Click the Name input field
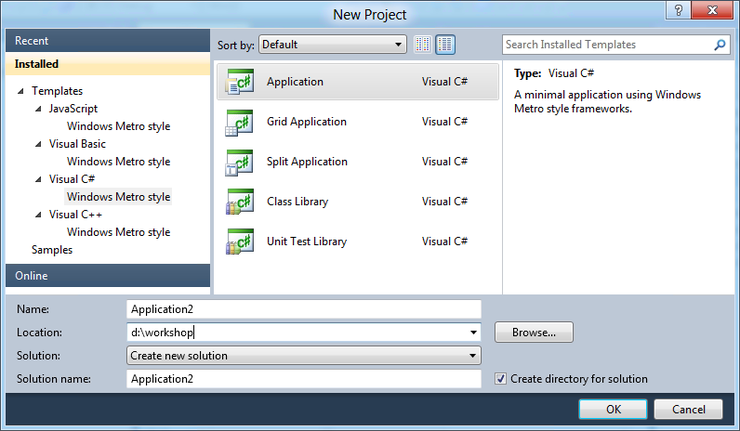Viewport: 740px width, 431px height. (x=304, y=309)
